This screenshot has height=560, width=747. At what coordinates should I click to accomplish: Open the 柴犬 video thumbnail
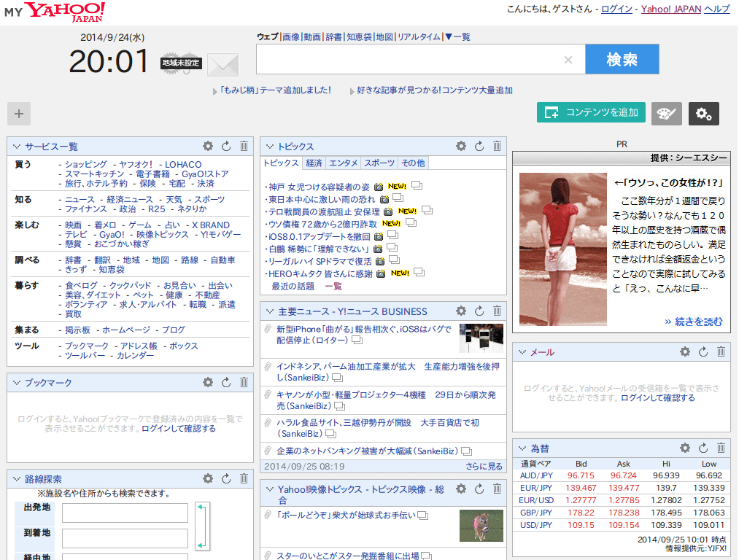click(x=481, y=526)
